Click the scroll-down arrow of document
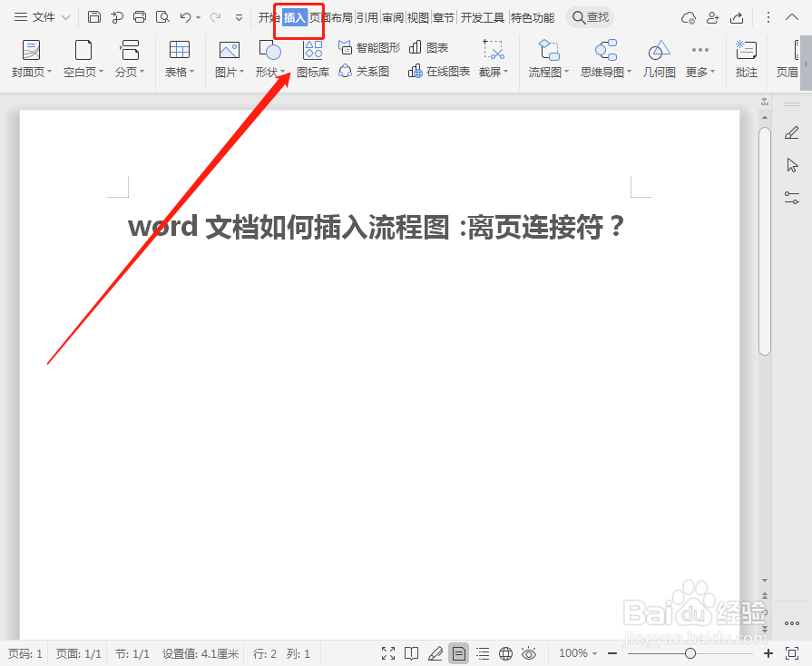The width and height of the screenshot is (812, 666). click(764, 581)
